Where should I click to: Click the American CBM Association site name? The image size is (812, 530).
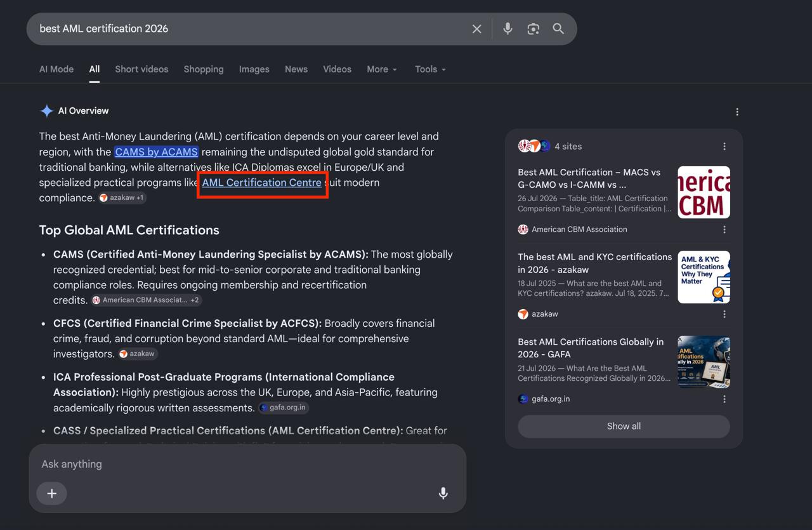[x=579, y=229]
